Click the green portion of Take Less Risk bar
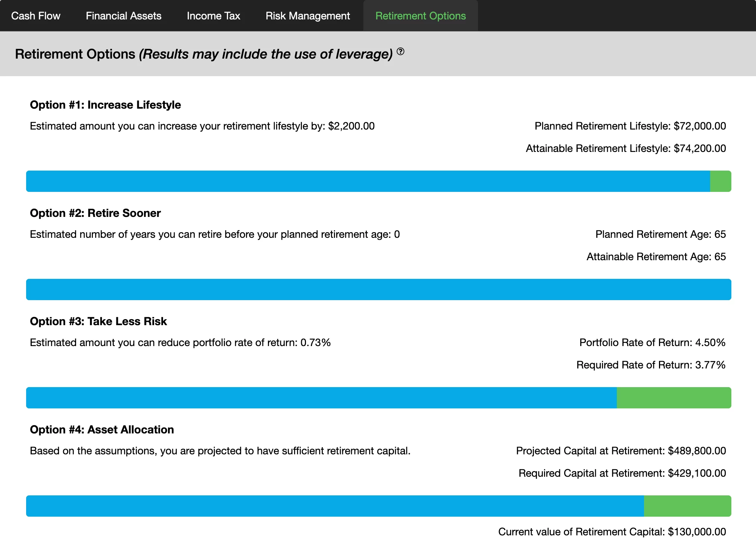The image size is (756, 554). (x=674, y=398)
